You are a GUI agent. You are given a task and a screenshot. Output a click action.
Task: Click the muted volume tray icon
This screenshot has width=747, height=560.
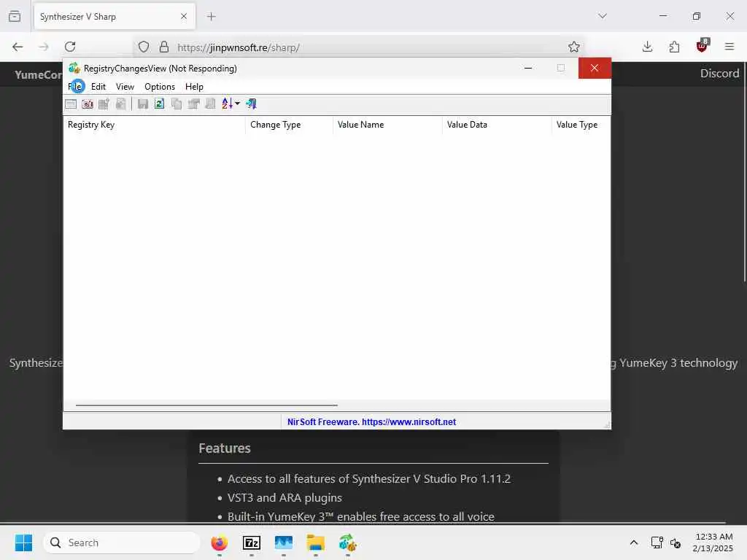[676, 542]
